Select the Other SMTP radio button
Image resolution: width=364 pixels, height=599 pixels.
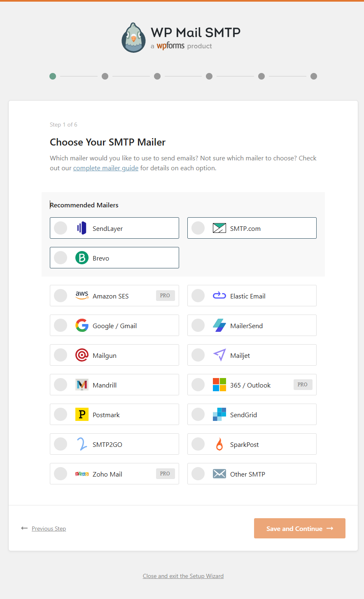point(198,474)
